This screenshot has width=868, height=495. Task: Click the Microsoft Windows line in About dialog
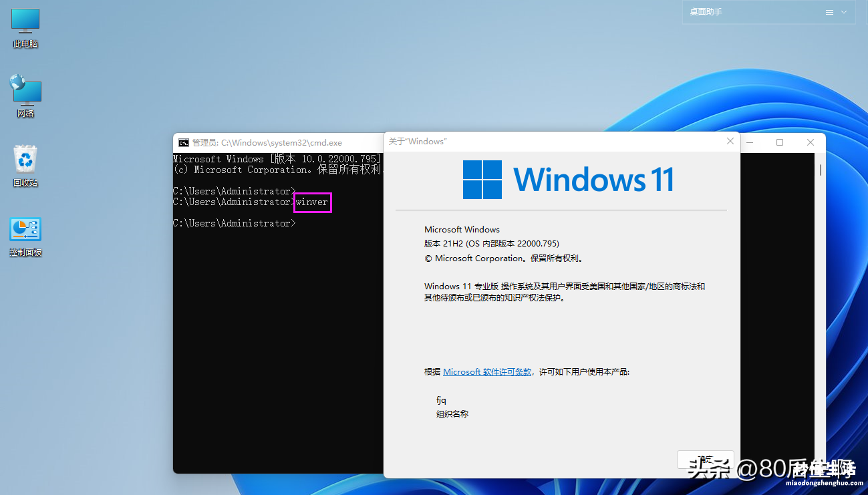[x=462, y=229]
